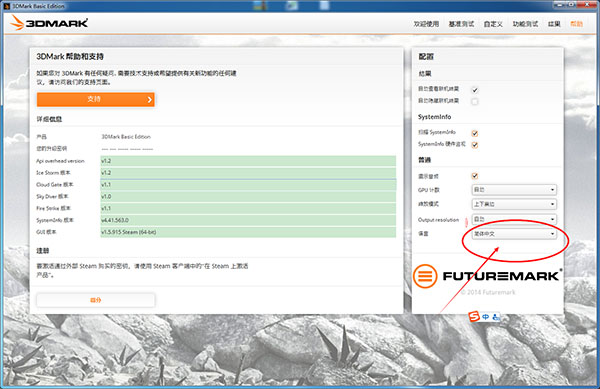This screenshot has width=600, height=389.
Task: Click the '© 2014 Futuremark' copyright text
Action: click(488, 292)
